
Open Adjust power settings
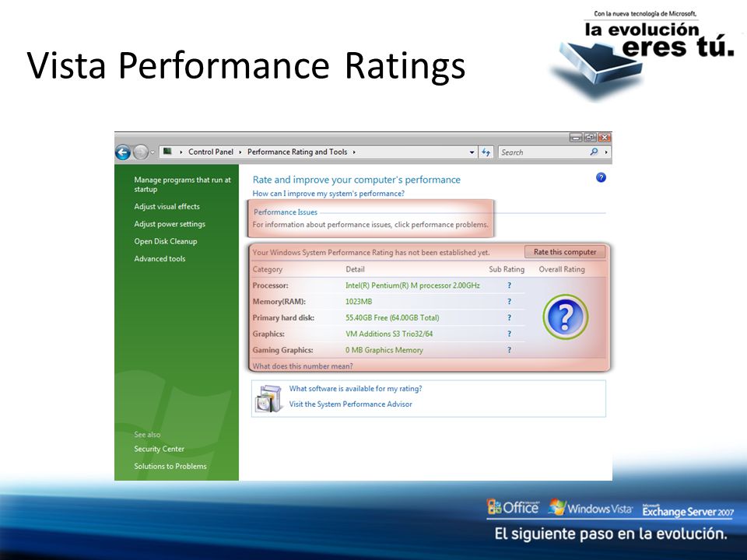click(170, 224)
